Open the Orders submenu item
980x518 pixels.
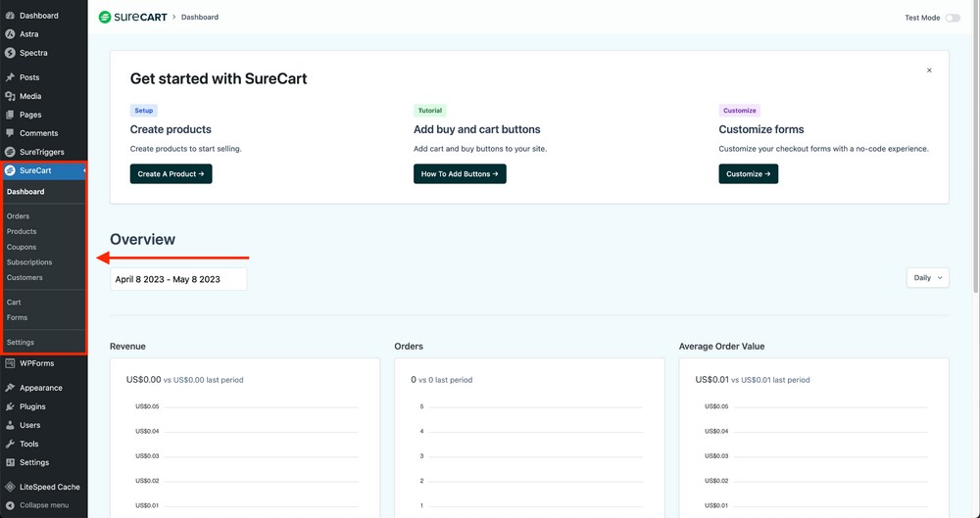(18, 216)
